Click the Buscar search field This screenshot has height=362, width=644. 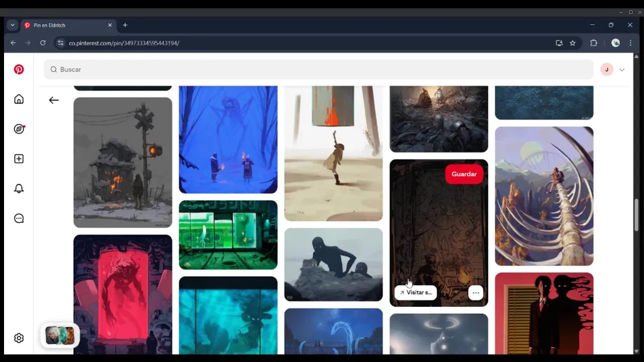318,69
